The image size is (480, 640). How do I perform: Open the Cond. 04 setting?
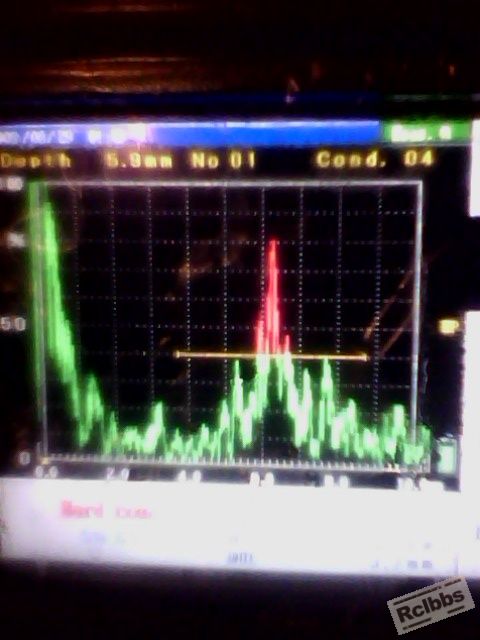[374, 158]
